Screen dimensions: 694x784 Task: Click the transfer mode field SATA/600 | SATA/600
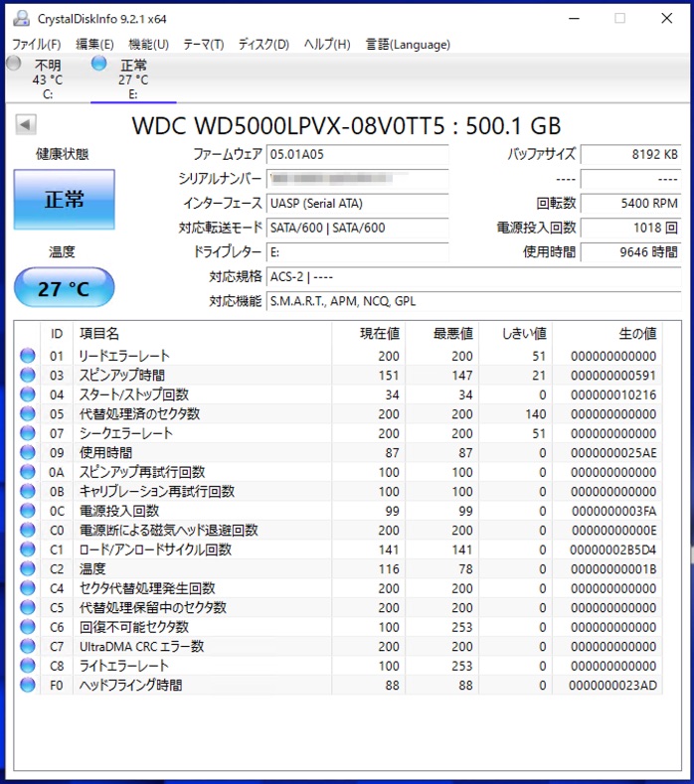[x=357, y=228]
